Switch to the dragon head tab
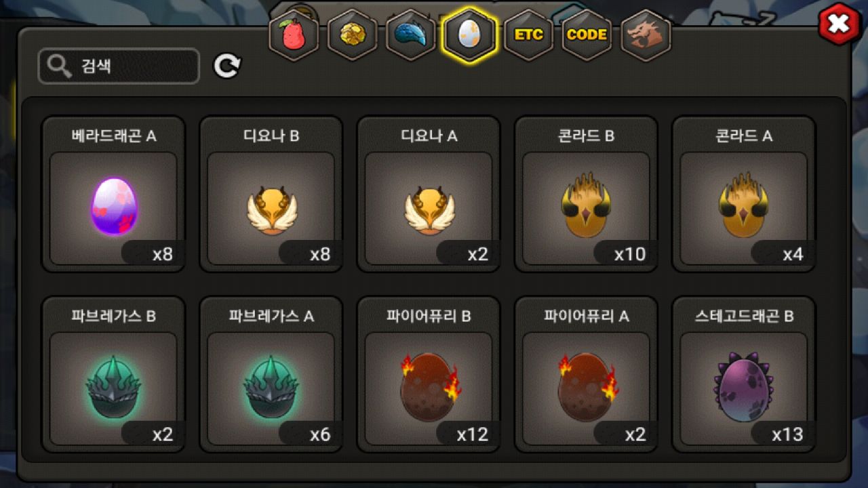Screen dimensions: 868x488 [645, 35]
